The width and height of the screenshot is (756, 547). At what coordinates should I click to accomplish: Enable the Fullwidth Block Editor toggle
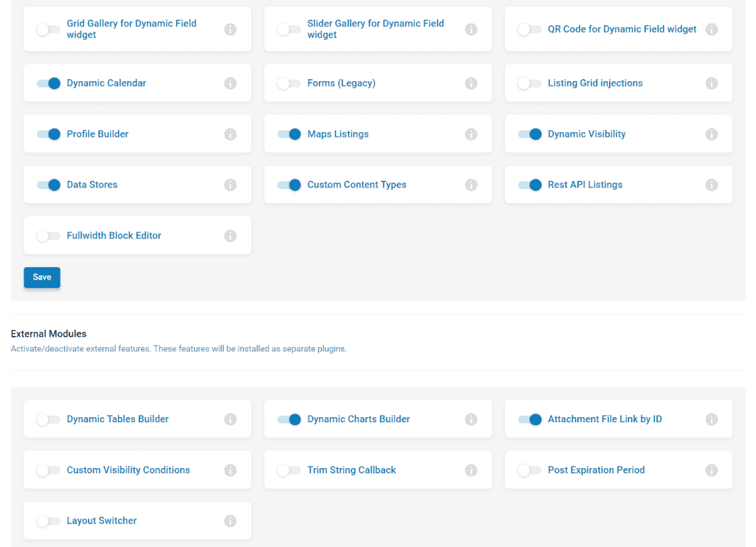point(49,236)
